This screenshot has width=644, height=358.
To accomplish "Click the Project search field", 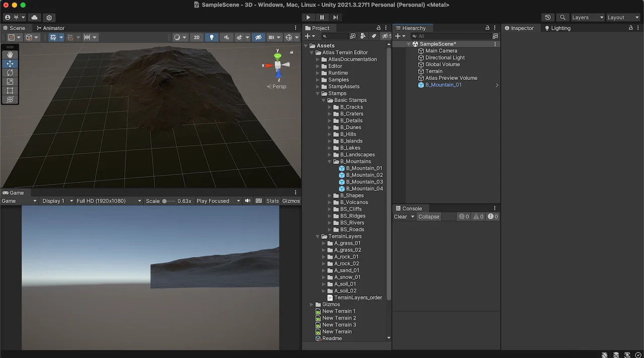I will (x=335, y=36).
